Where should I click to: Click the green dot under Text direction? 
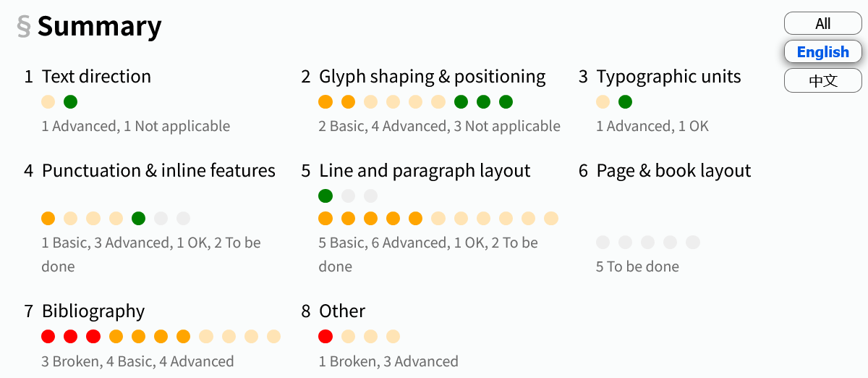click(71, 102)
